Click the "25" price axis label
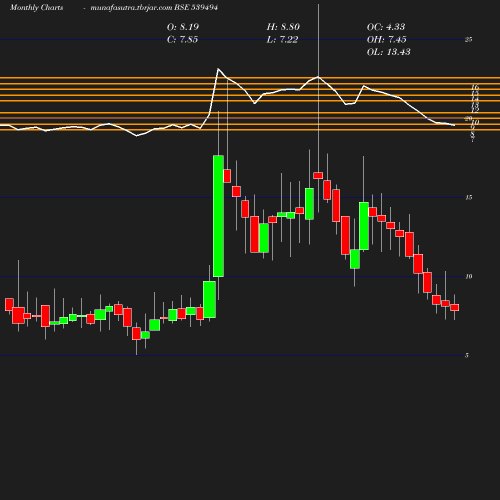 (469, 40)
